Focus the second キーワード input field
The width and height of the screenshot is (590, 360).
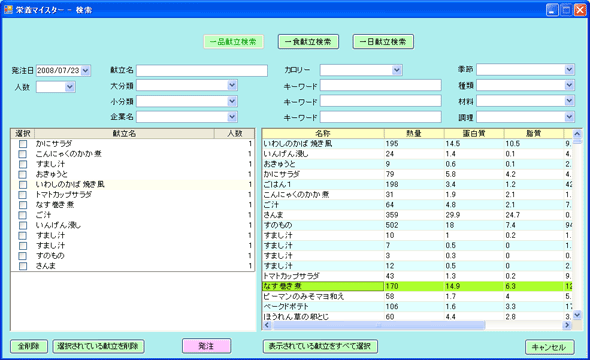click(x=380, y=101)
